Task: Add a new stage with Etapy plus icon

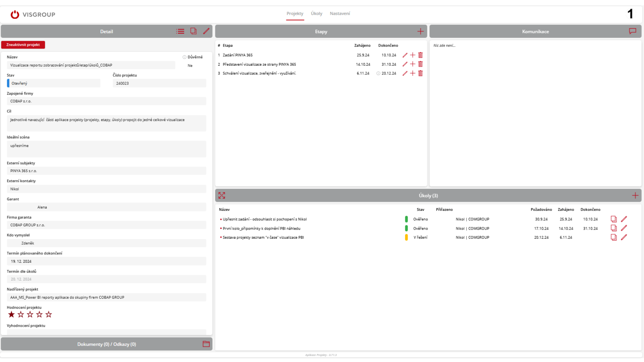Action: tap(420, 32)
